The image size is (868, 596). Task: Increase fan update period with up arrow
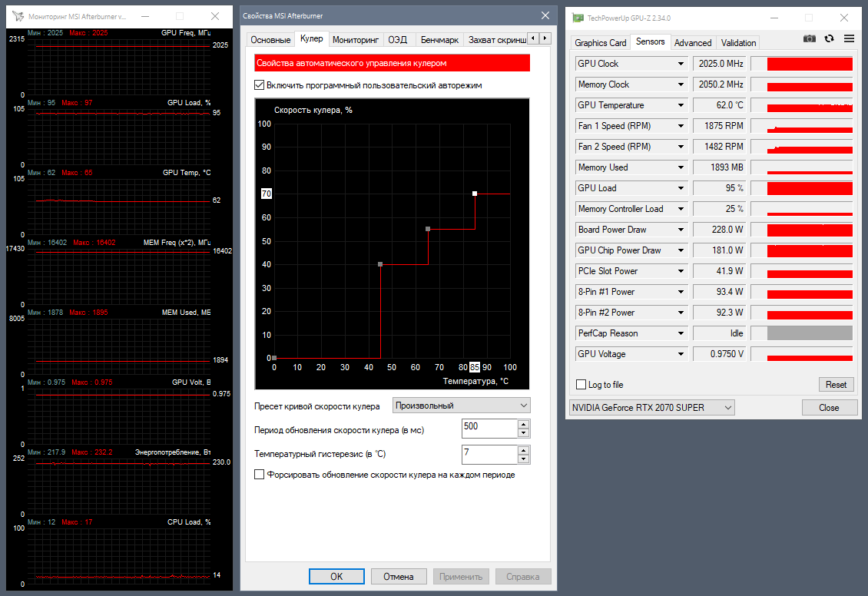(524, 424)
